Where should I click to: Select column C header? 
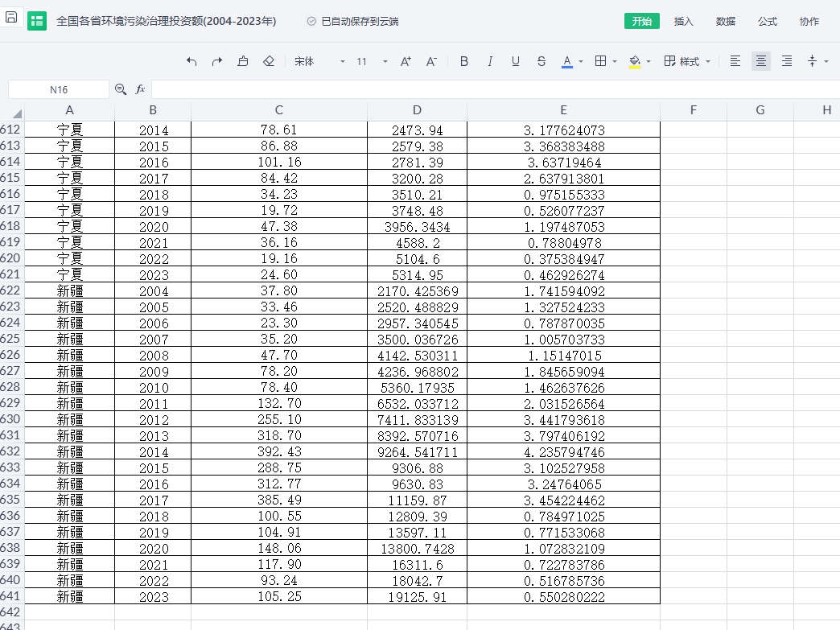[279, 109]
